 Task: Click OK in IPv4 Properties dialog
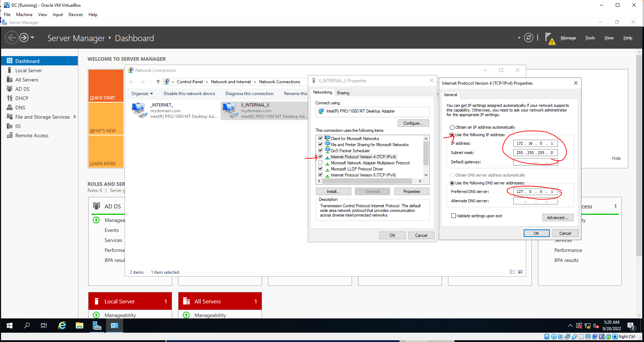tap(537, 233)
